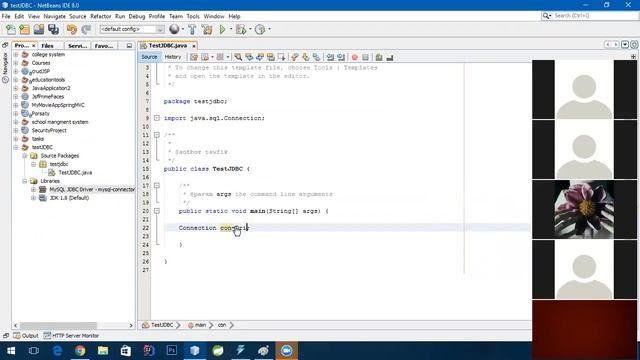Open the Tools menu
This screenshot has height=360, width=640.
click(x=193, y=16)
